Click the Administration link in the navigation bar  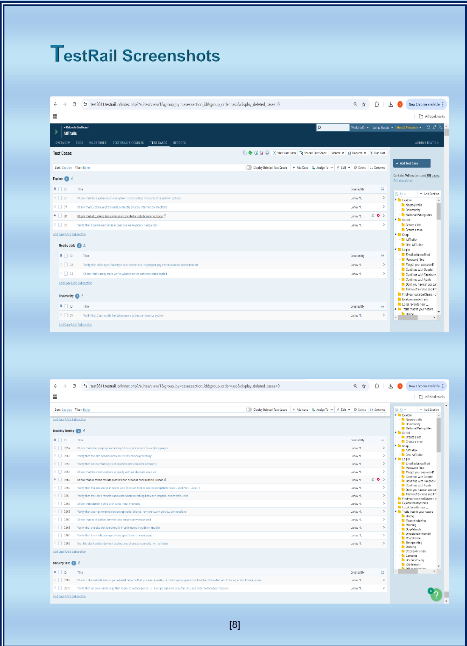click(x=427, y=143)
